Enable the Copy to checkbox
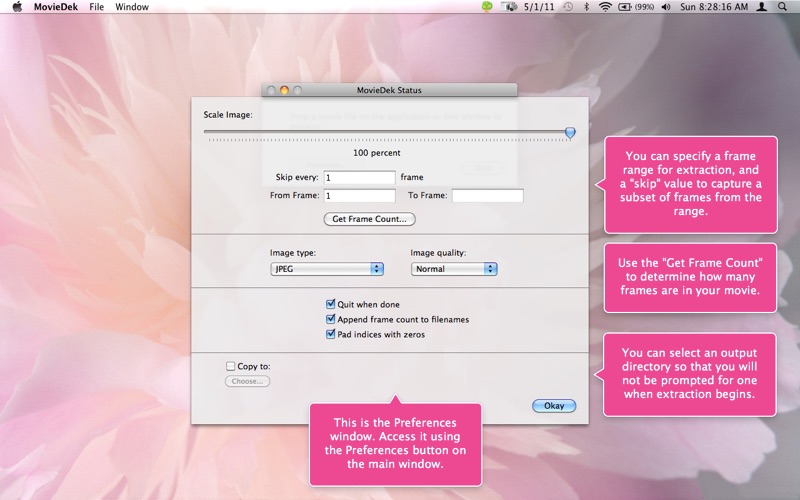The height and width of the screenshot is (500, 800). pyautogui.click(x=230, y=366)
